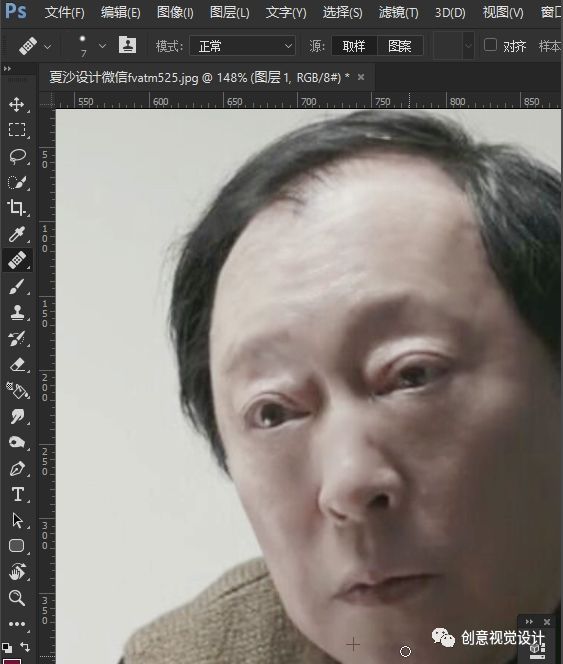
Task: Open the 文件(F) menu
Action: (x=64, y=13)
